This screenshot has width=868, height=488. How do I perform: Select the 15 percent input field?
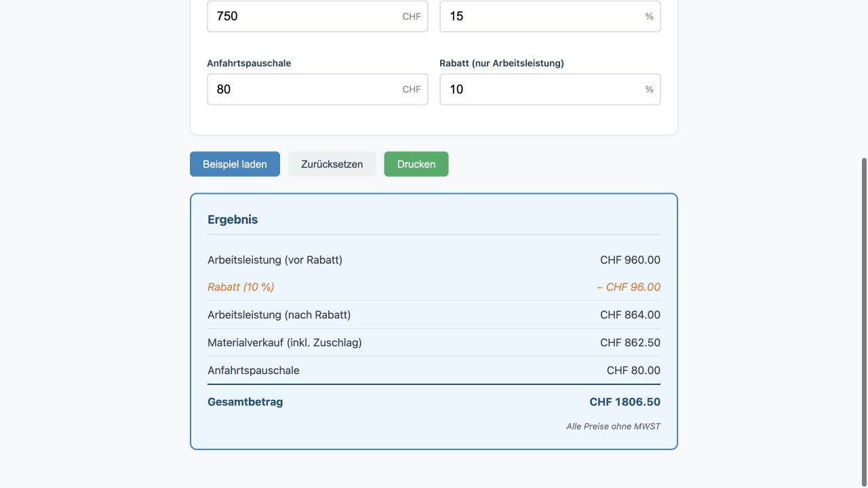click(x=550, y=16)
